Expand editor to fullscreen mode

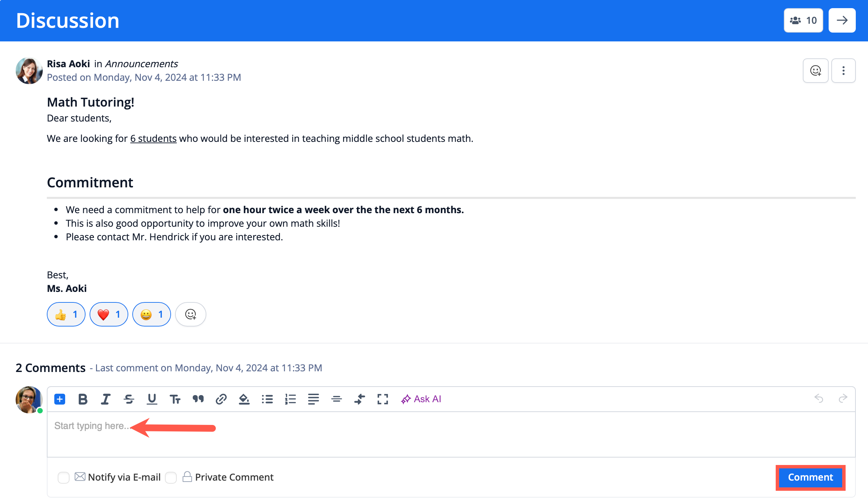(x=382, y=399)
